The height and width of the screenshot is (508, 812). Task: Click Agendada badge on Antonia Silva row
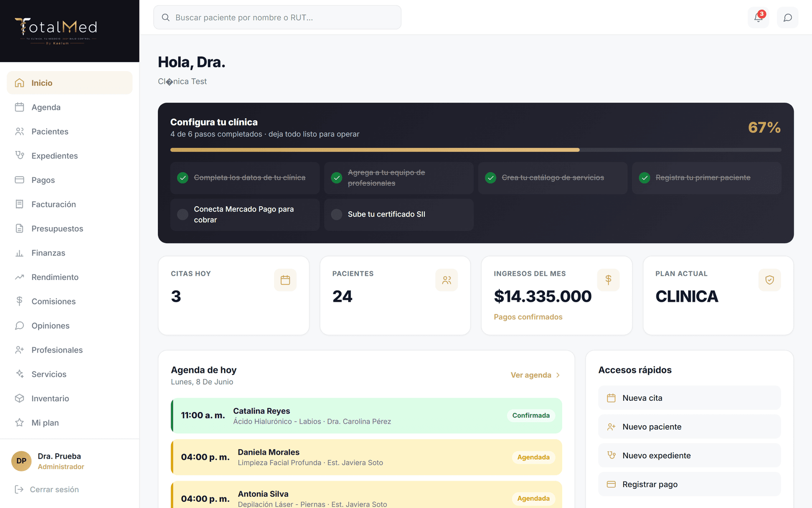(533, 498)
